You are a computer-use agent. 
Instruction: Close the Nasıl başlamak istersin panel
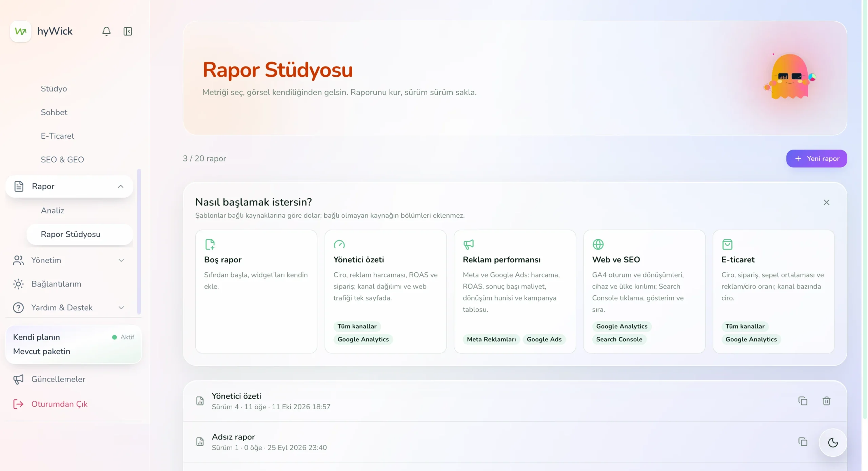[x=826, y=202]
